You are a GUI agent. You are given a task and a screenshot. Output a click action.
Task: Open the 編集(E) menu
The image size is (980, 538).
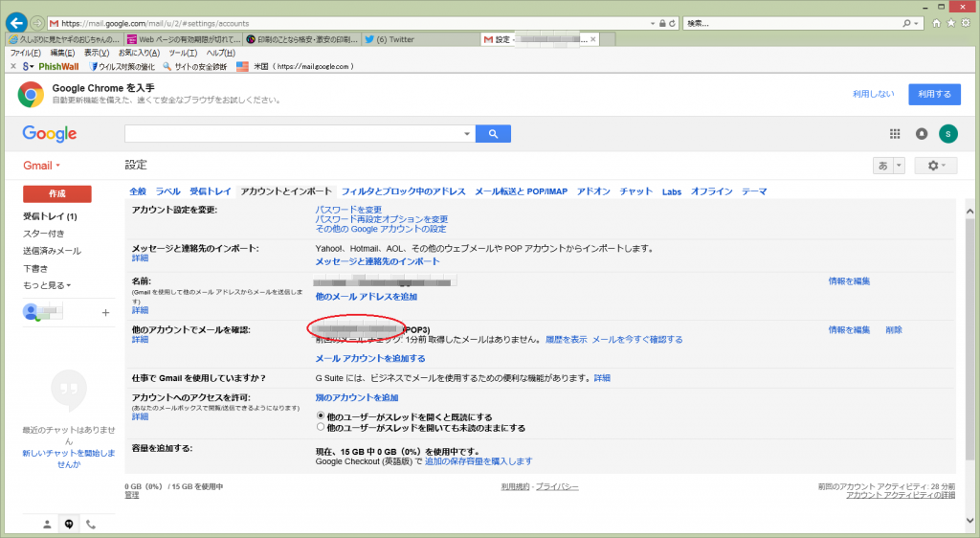62,53
